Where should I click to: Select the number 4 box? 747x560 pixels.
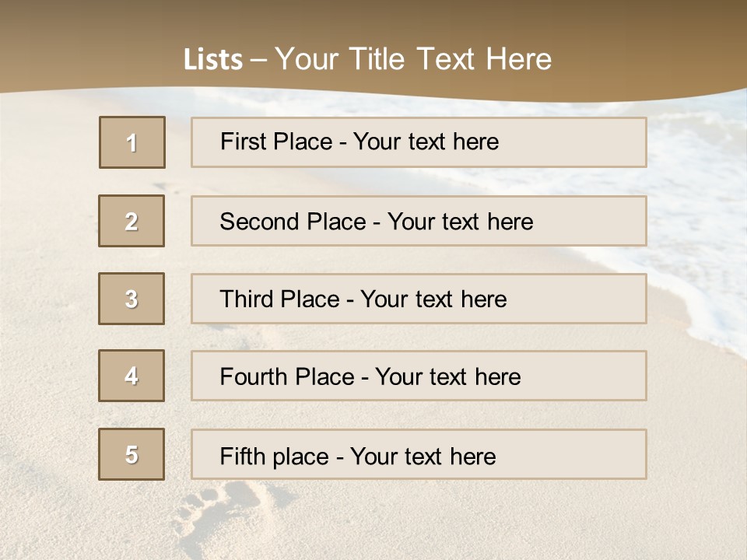coord(132,376)
